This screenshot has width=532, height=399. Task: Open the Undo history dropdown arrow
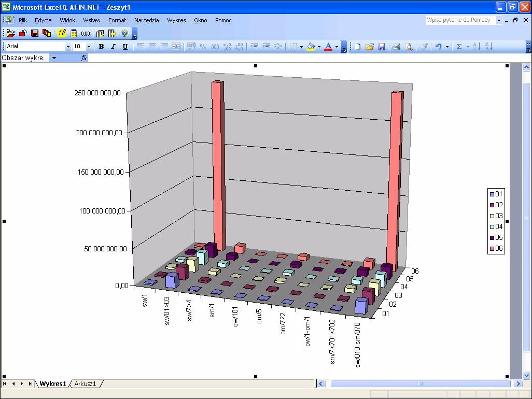[447, 47]
